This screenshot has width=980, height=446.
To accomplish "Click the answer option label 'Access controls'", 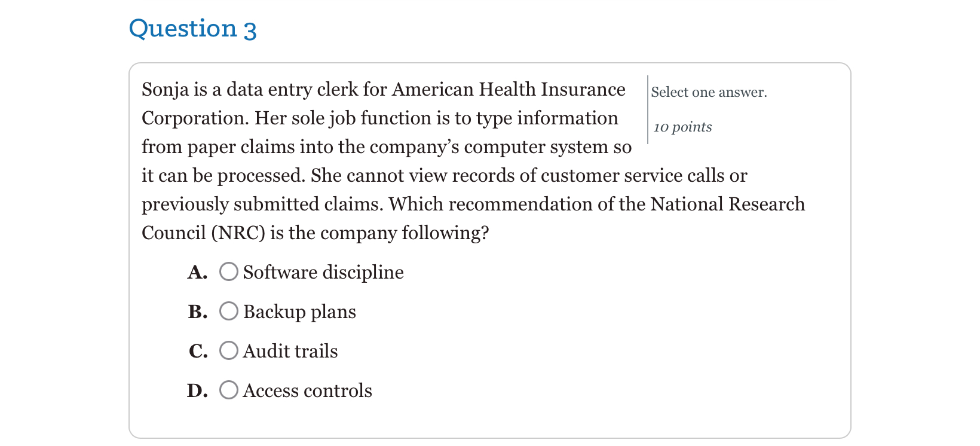I will point(307,390).
